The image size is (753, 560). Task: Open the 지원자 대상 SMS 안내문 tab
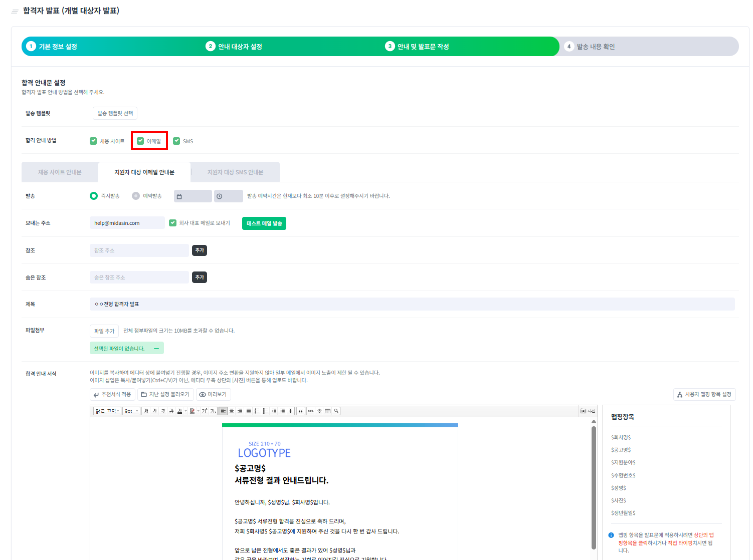[x=235, y=172]
